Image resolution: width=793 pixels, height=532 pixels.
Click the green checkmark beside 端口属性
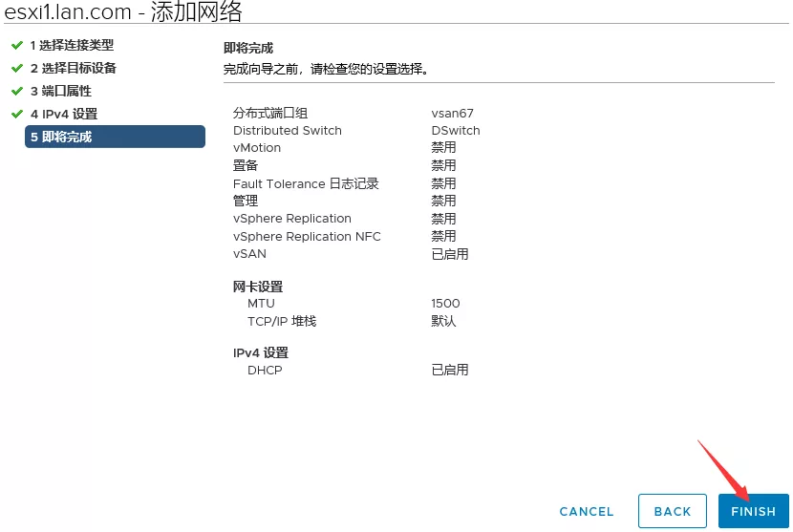pyautogui.click(x=16, y=91)
